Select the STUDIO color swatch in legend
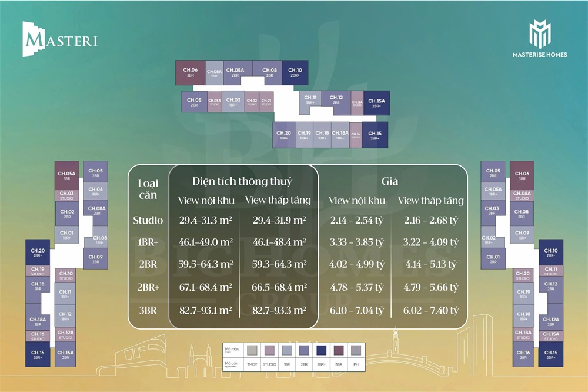588x392 pixels. tap(269, 350)
